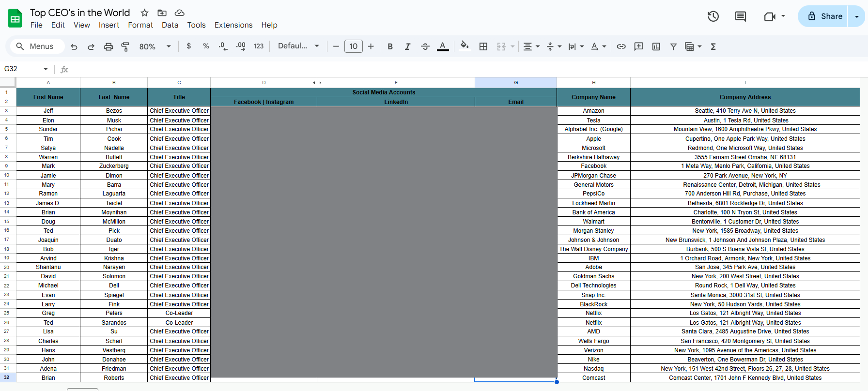Image resolution: width=868 pixels, height=391 pixels.
Task: Open Sheets home icon
Action: pyautogui.click(x=15, y=18)
